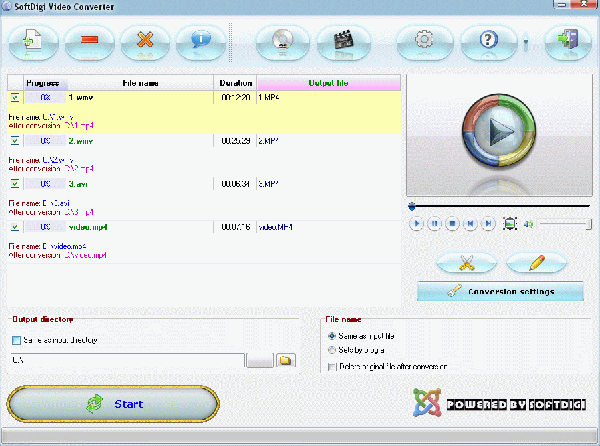
Task: Open file info with speech bubble icon
Action: (200, 41)
